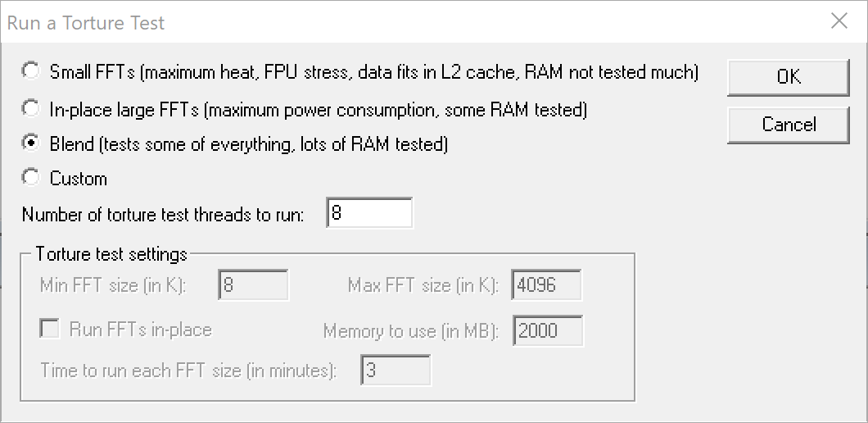Click the torture test threads number field
The width and height of the screenshot is (868, 423).
369,214
